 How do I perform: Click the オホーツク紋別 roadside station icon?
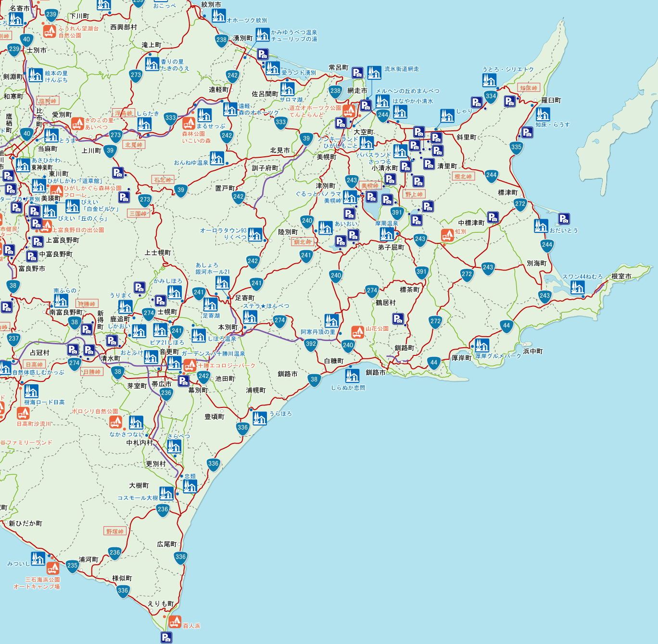click(x=218, y=16)
